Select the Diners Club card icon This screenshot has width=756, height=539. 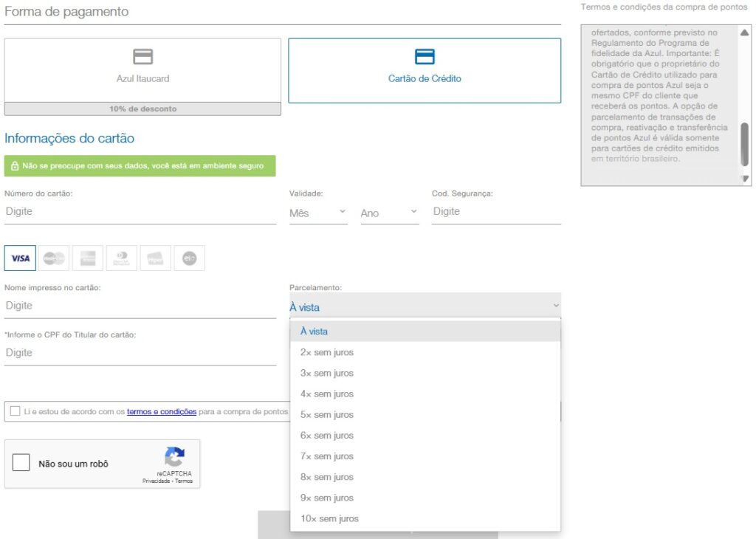[122, 258]
